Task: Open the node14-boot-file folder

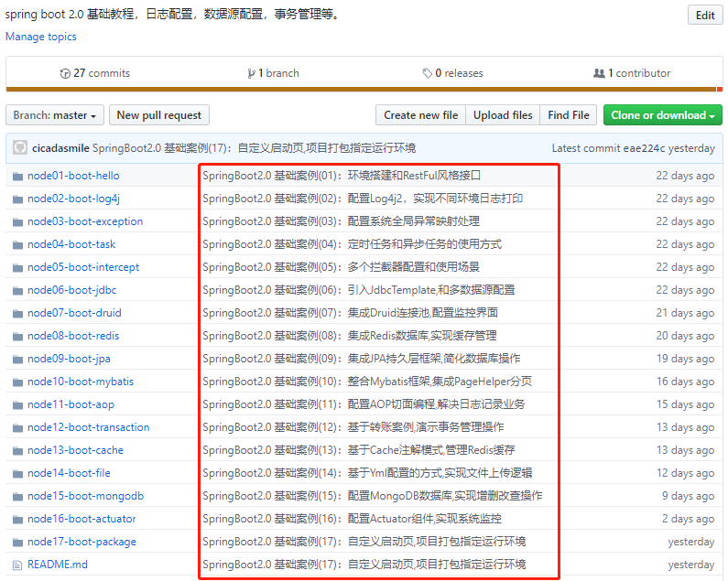Action: [69, 473]
